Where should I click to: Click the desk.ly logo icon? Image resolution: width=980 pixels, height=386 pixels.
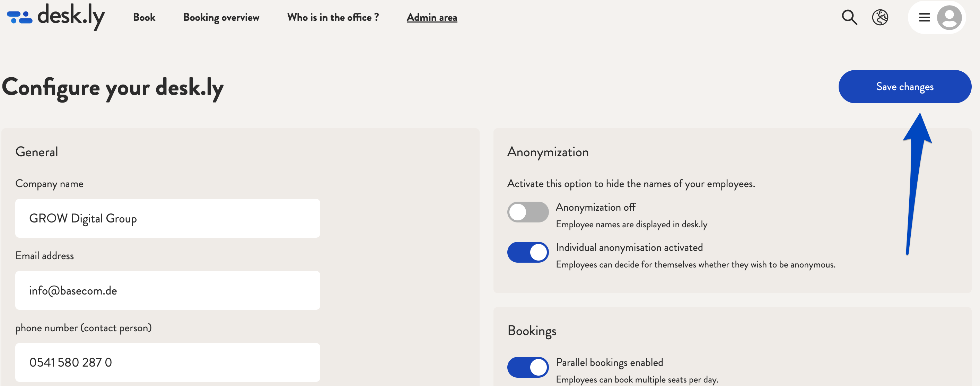click(x=19, y=17)
